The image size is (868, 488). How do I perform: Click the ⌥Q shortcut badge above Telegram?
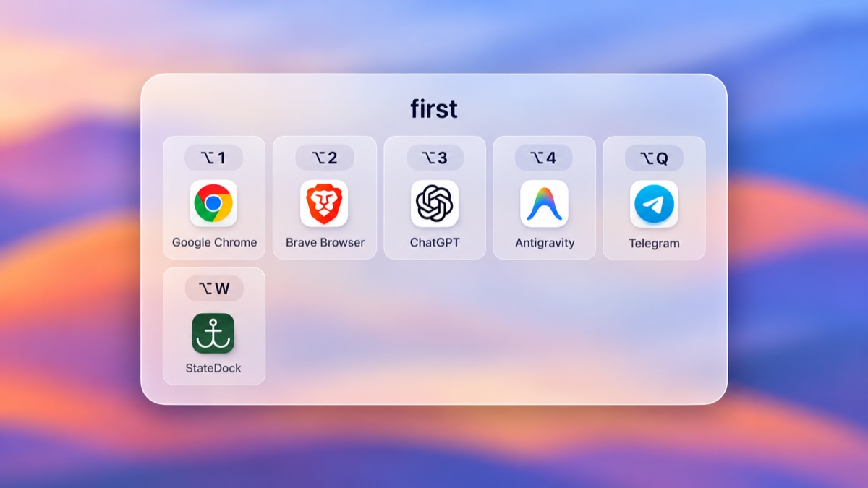(654, 158)
